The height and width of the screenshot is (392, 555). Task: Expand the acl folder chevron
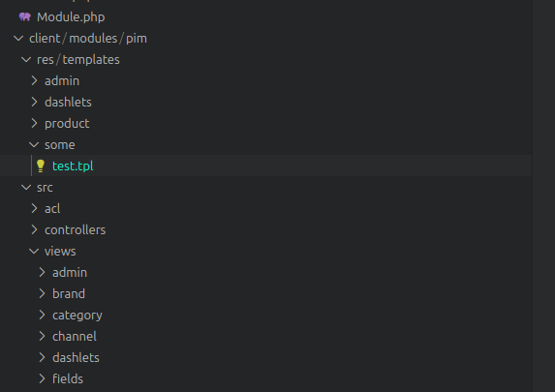[34, 208]
